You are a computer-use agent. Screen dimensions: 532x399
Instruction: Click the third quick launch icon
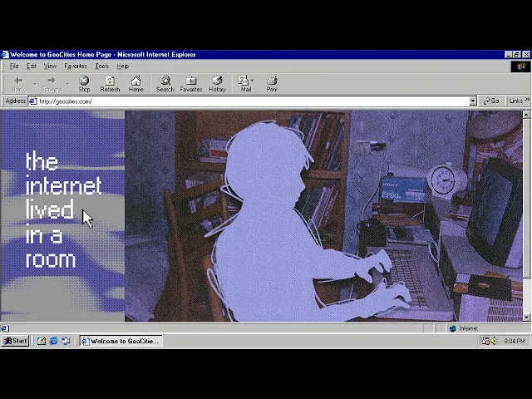click(66, 341)
